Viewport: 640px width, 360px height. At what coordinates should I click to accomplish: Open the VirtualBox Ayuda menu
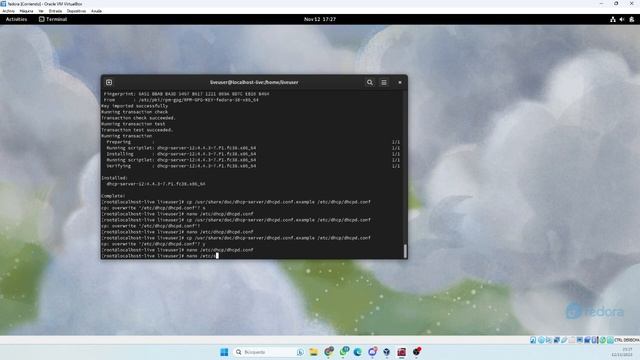(96, 11)
